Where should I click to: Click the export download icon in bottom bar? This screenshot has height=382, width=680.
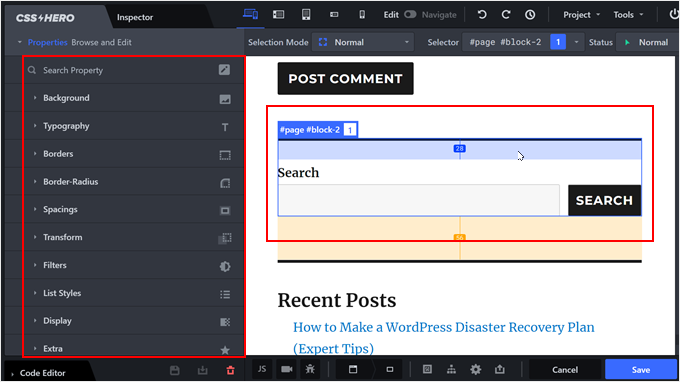pos(203,370)
